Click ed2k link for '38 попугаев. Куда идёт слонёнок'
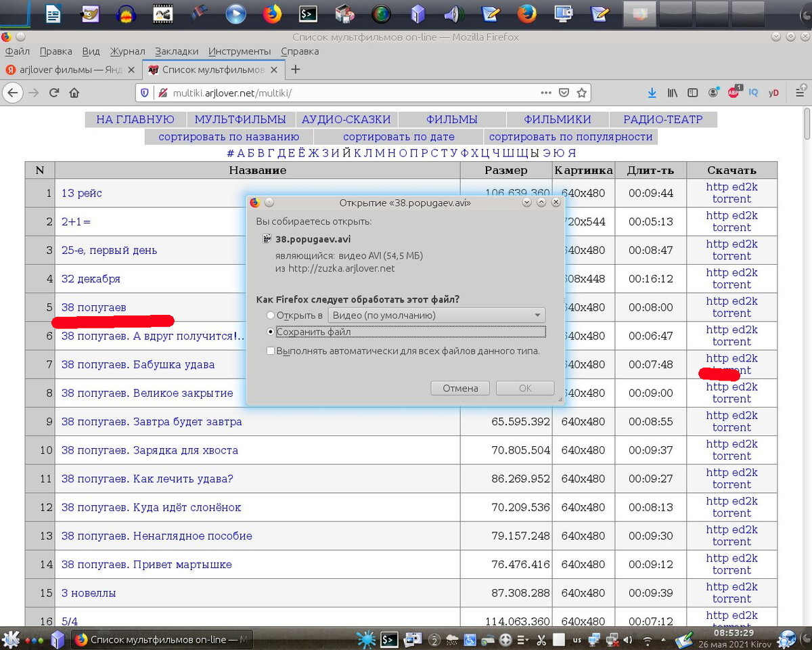812x650 pixels. pos(744,501)
